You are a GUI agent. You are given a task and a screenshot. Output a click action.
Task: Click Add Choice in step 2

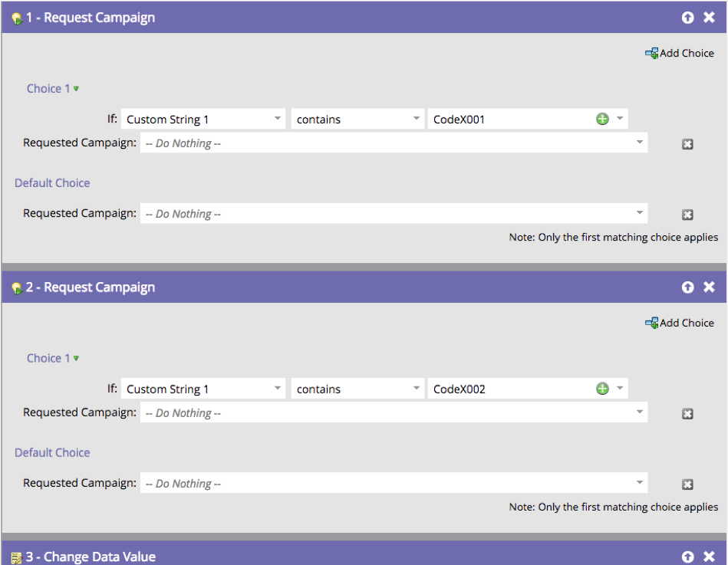[680, 324]
